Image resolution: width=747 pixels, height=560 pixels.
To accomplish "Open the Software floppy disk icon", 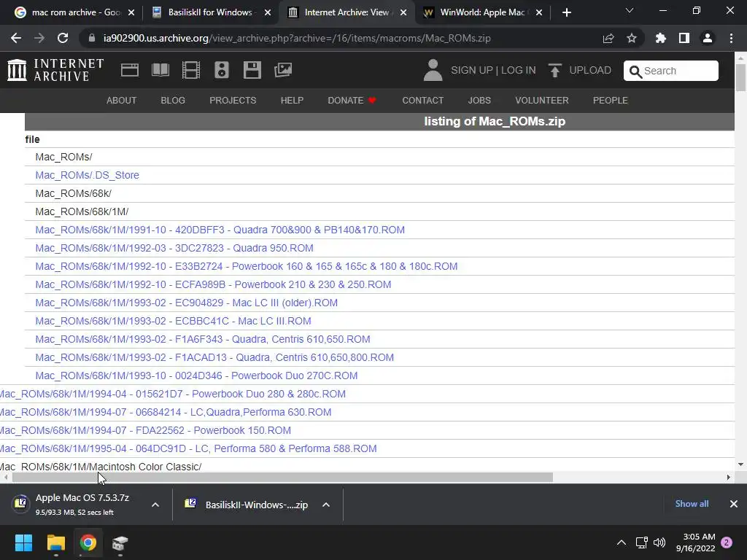I will pos(252,70).
